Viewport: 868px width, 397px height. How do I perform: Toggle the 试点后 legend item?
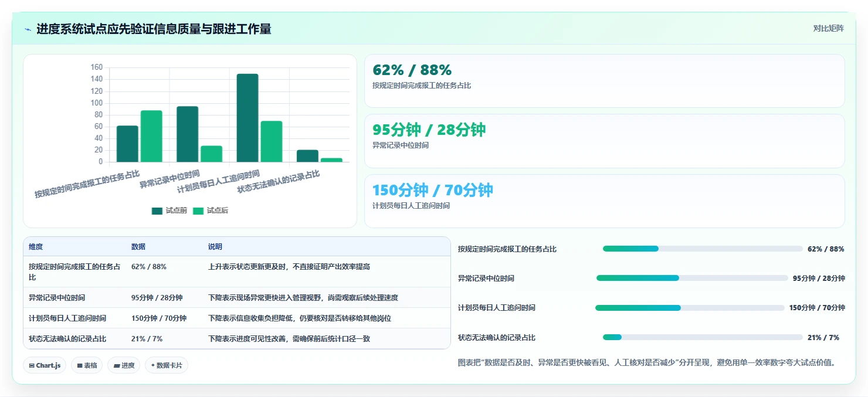click(x=211, y=211)
